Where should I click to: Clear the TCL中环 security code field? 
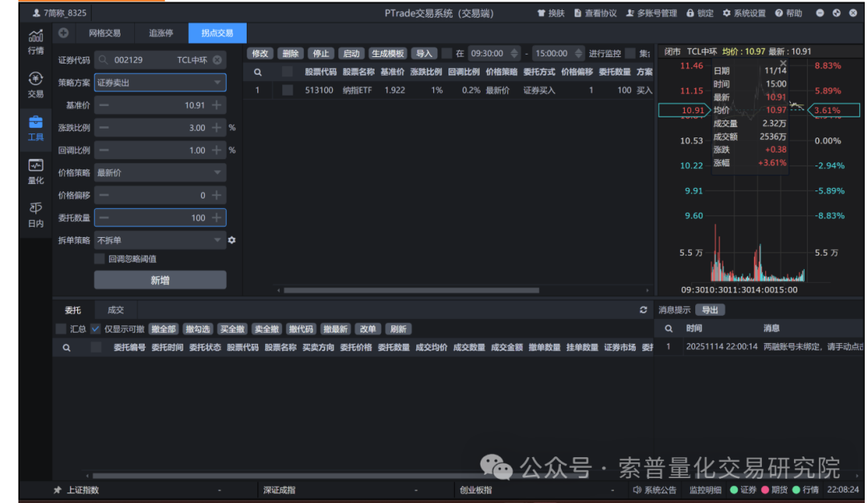click(217, 59)
